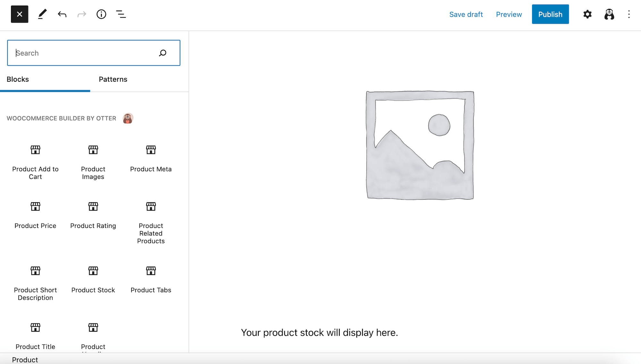Add the Product Meta block

tap(151, 157)
